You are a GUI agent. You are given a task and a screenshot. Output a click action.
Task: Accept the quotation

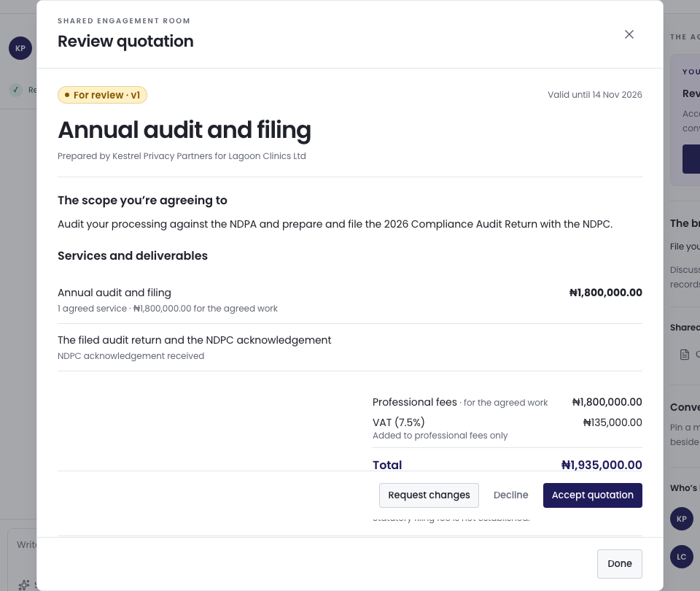point(592,495)
